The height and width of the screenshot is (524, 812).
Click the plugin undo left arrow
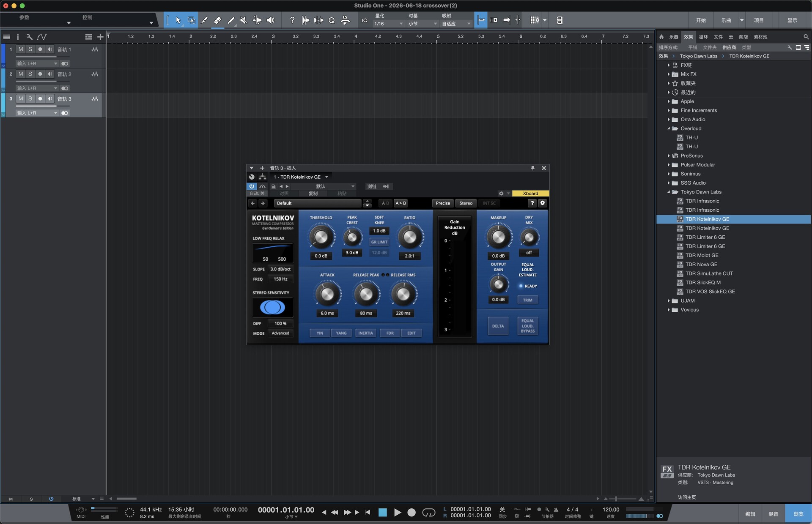pos(253,203)
